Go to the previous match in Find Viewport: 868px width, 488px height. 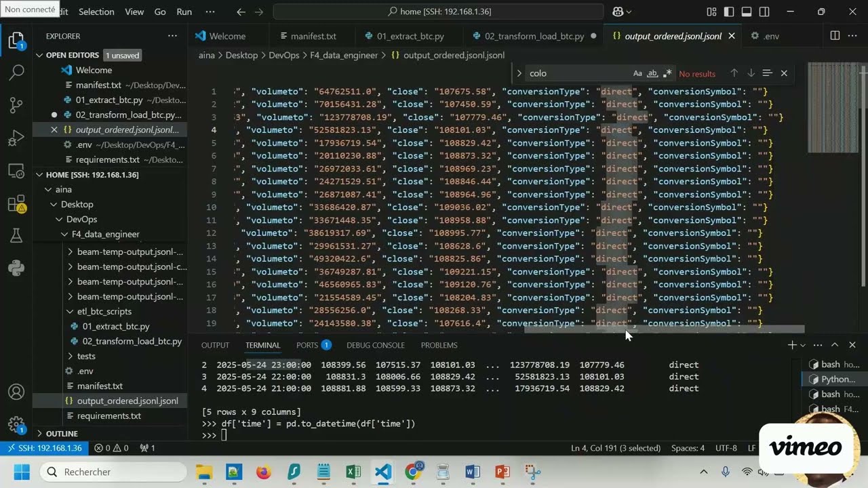click(734, 73)
